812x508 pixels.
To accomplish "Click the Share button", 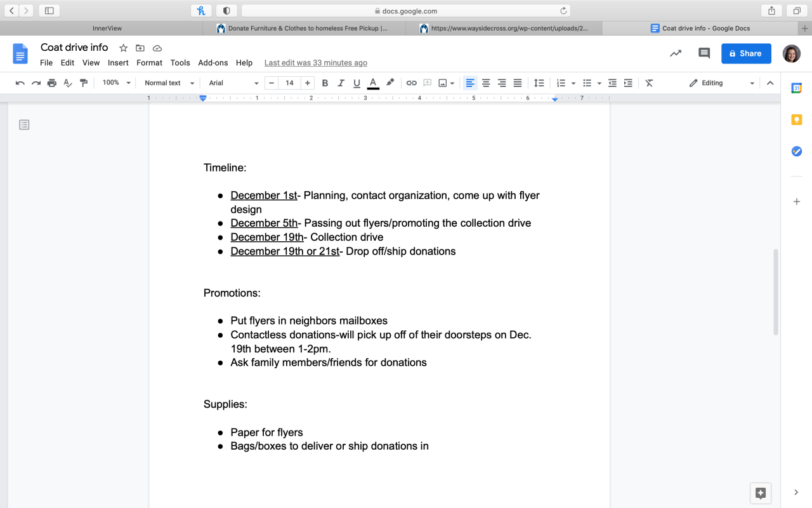I will coord(746,54).
